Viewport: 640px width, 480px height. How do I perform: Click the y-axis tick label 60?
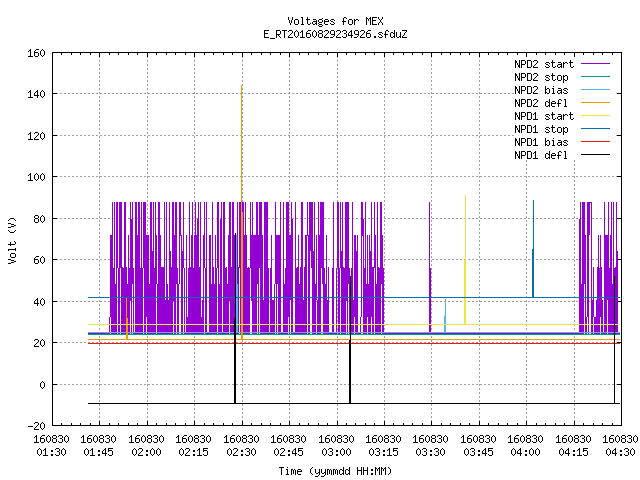[39, 260]
